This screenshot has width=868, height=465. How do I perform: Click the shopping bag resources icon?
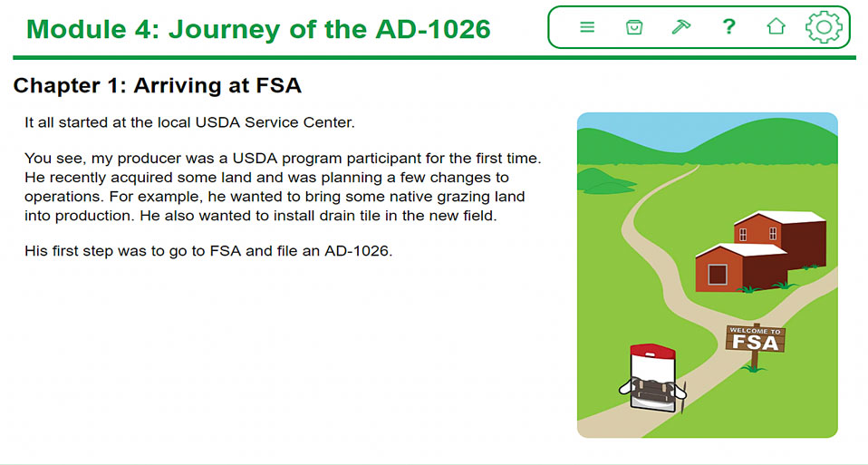[x=634, y=27]
